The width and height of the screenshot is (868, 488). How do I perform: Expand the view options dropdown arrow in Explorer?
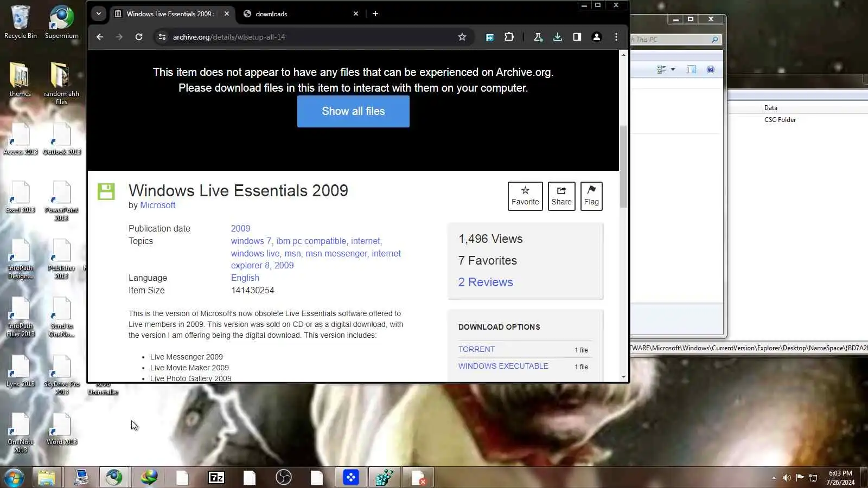click(x=673, y=69)
